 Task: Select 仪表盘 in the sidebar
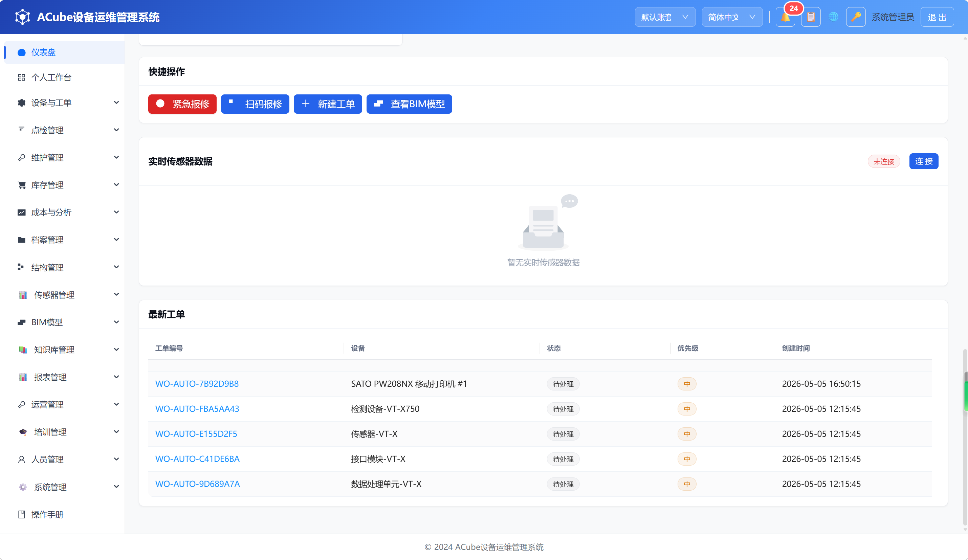pyautogui.click(x=64, y=52)
